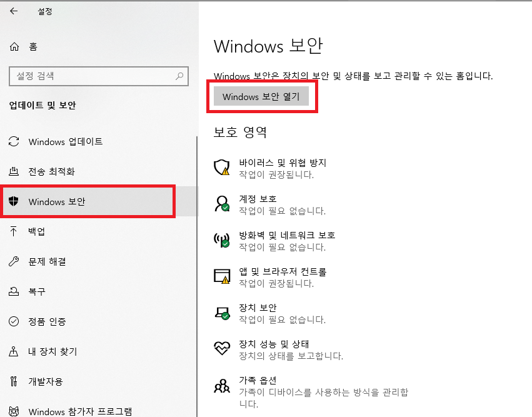Select the 전송 최적화 icon
Image resolution: width=532 pixels, height=417 pixels.
(14, 171)
